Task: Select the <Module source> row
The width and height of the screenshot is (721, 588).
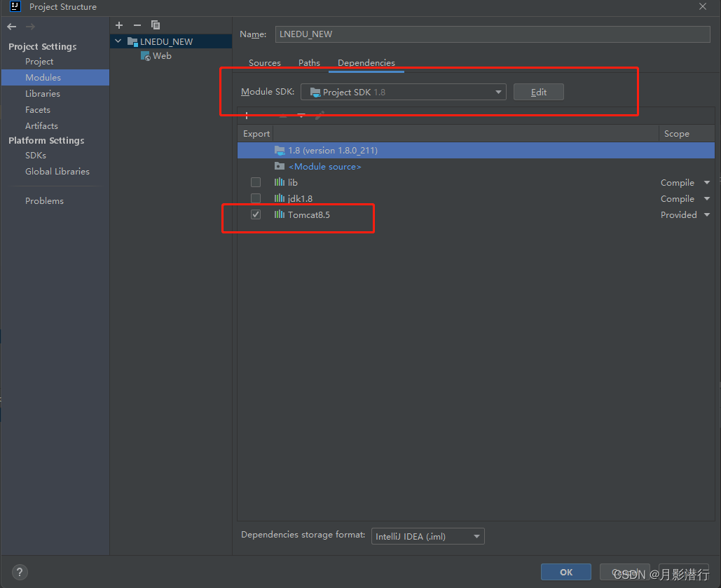Action: coord(476,167)
